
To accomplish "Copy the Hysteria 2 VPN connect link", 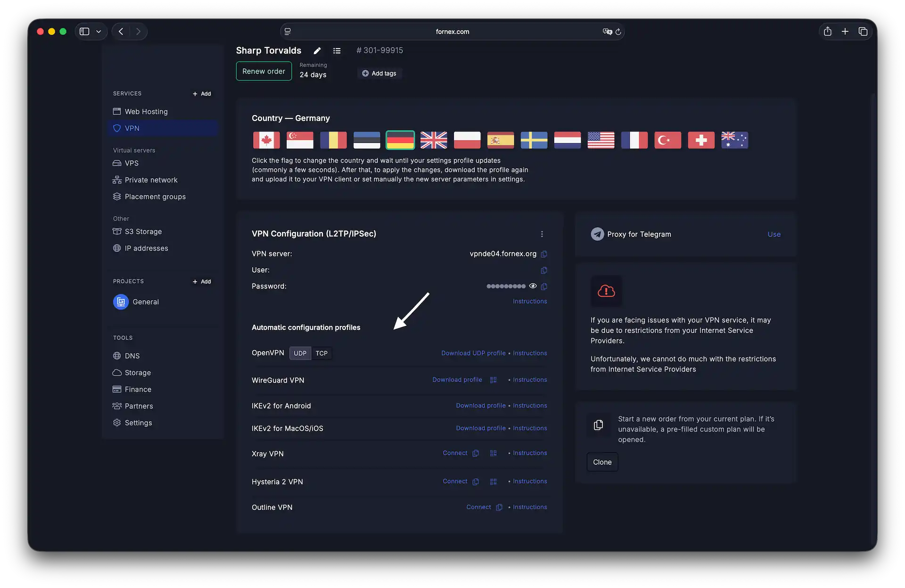I will point(476,482).
